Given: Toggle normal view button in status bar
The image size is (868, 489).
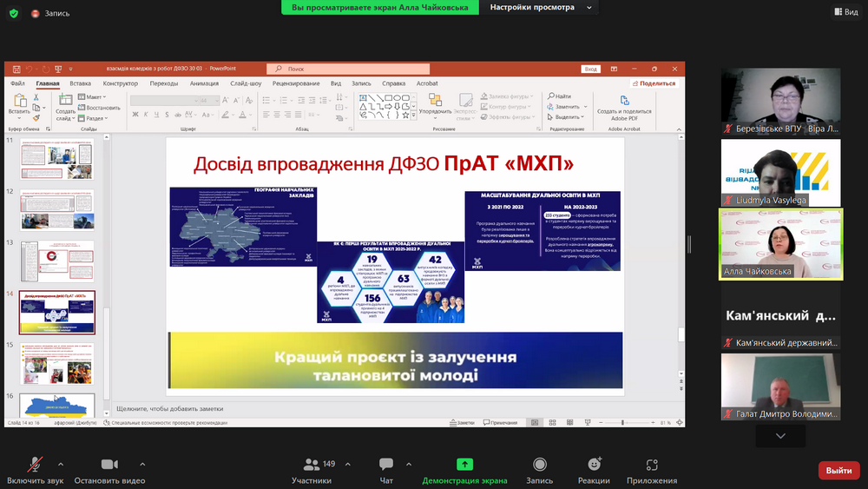Looking at the screenshot, I should point(535,422).
